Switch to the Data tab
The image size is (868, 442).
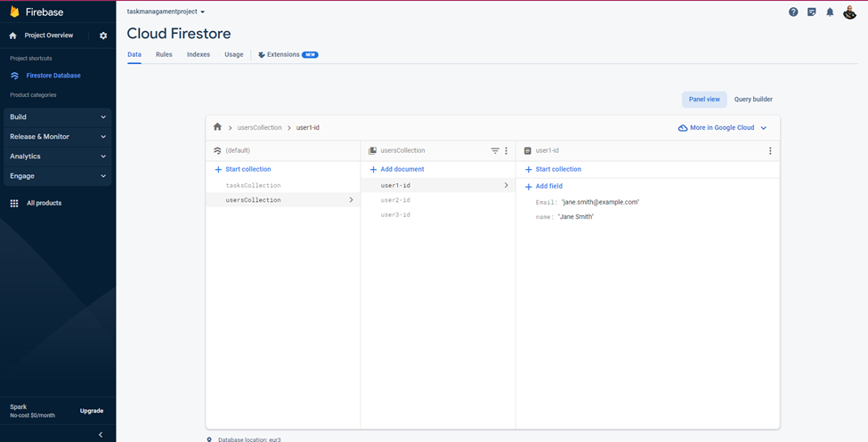134,55
